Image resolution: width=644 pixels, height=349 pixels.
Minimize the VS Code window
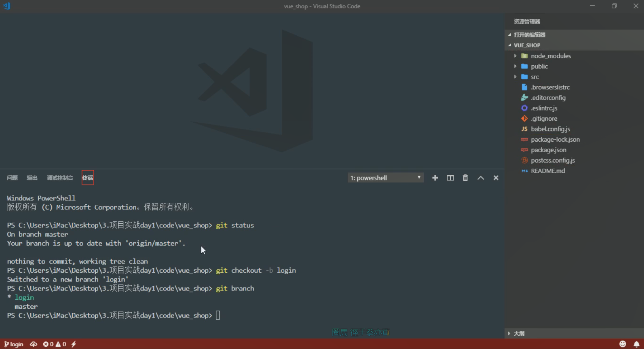[x=592, y=6]
